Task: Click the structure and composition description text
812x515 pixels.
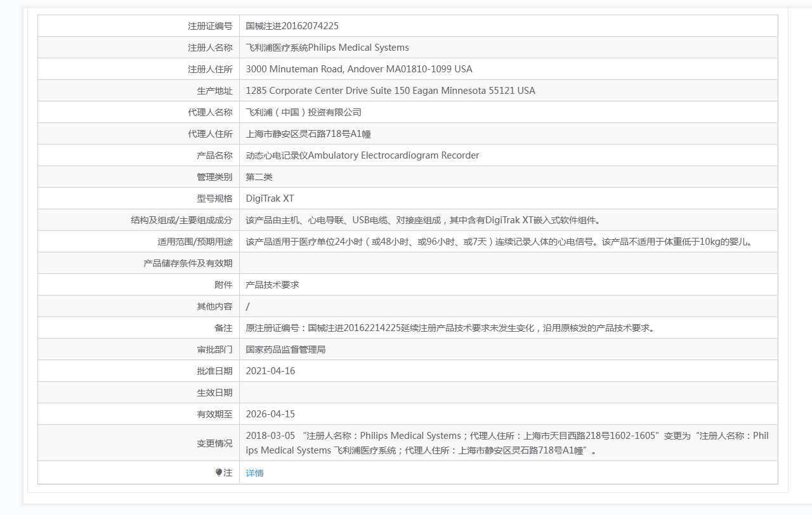Action: point(422,220)
